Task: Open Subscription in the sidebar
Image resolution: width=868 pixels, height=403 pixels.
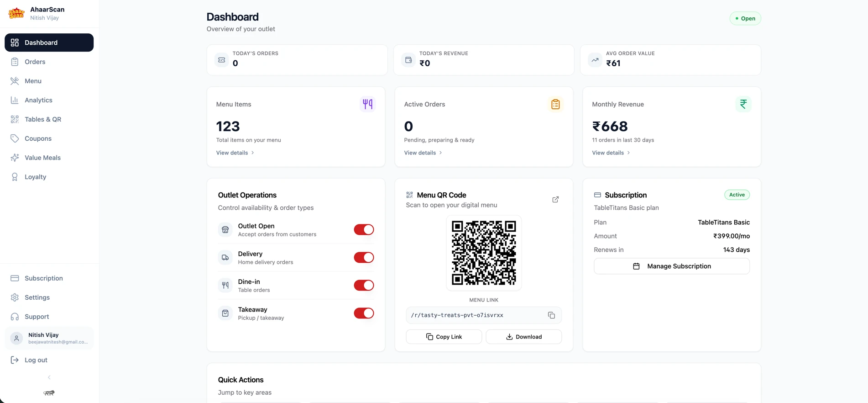Action: [x=49, y=278]
